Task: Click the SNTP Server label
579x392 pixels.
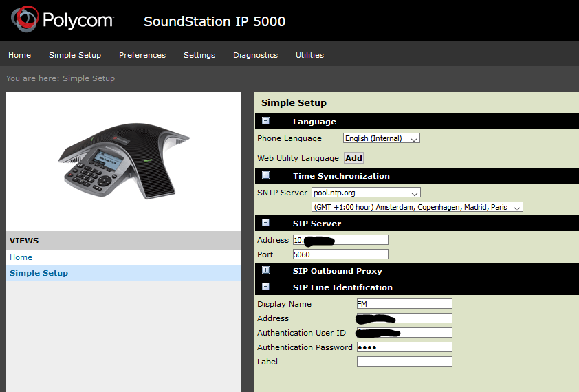Action: tap(282, 193)
